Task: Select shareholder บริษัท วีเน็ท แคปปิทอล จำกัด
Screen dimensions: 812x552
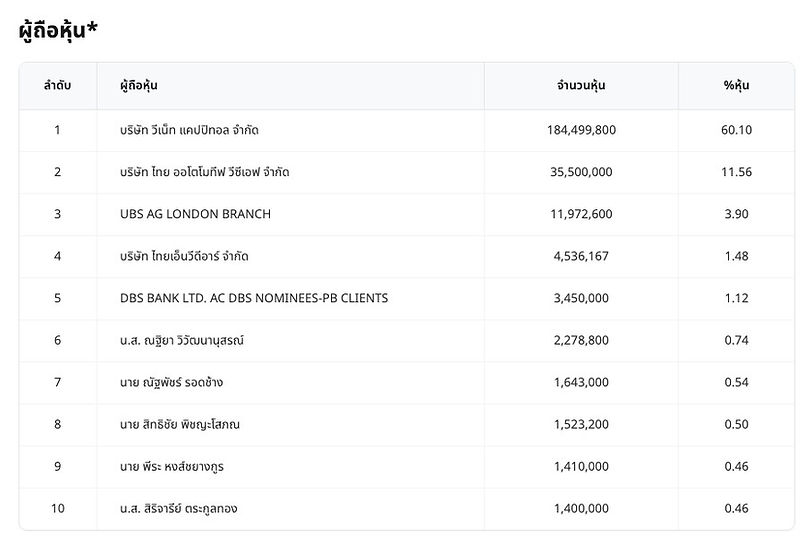Action: [189, 130]
